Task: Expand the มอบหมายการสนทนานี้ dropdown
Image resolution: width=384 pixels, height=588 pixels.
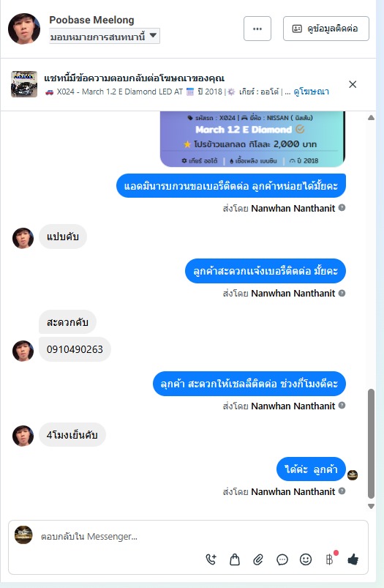Action: (105, 36)
